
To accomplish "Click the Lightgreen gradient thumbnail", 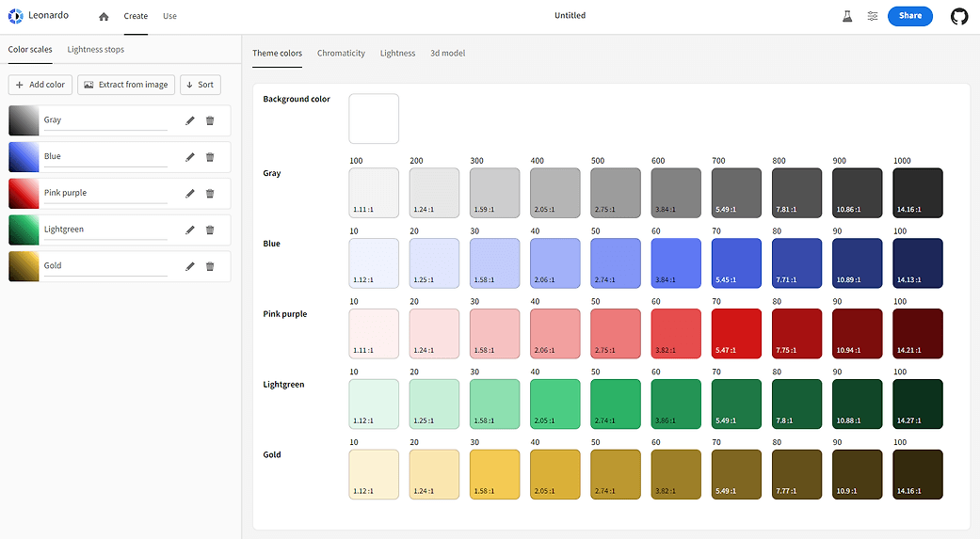I will pos(24,230).
